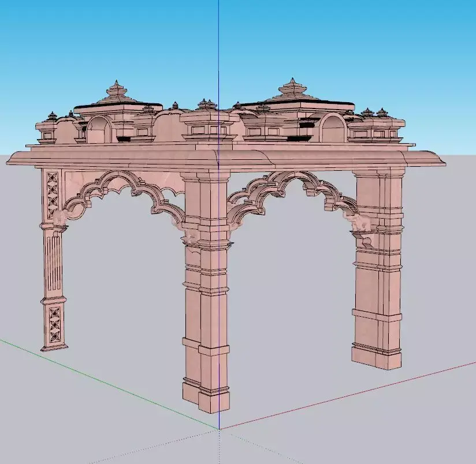Image resolution: width=476 pixels, height=464 pixels.
Task: Select the thin carved pillar with floral panels
Action: (53, 259)
